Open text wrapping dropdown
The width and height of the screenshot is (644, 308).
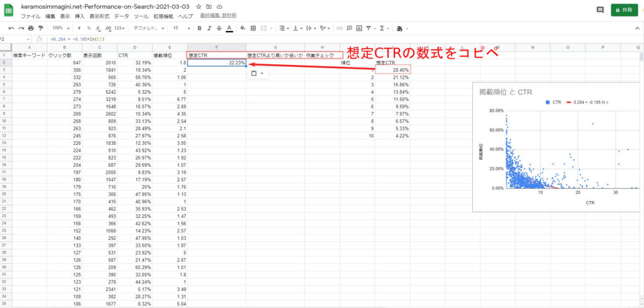[x=312, y=28]
